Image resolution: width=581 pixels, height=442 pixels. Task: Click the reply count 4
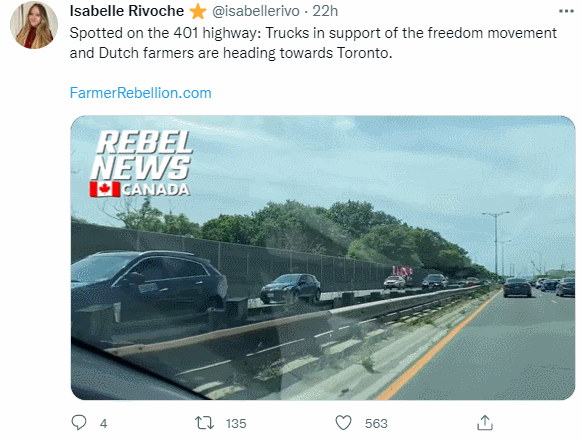[x=103, y=423]
